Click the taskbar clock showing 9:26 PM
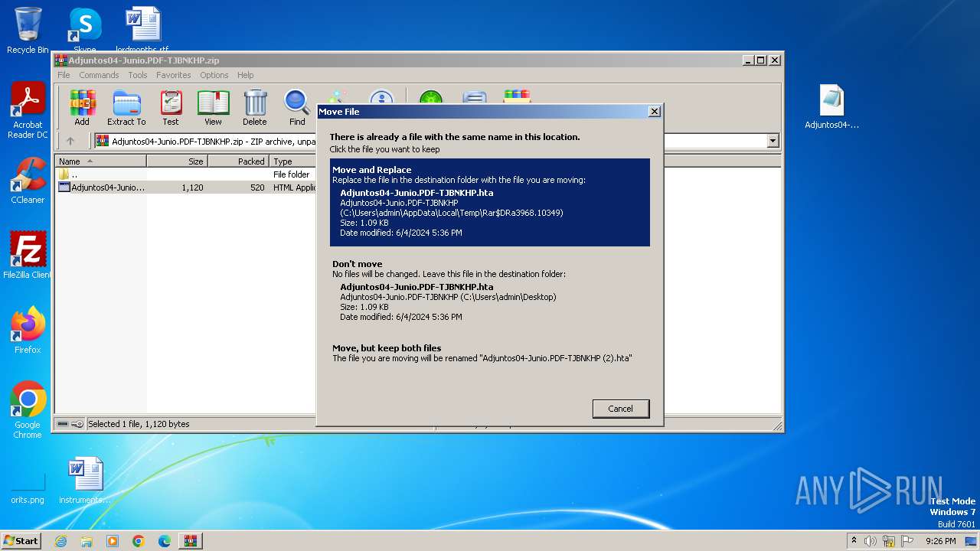 [x=940, y=541]
